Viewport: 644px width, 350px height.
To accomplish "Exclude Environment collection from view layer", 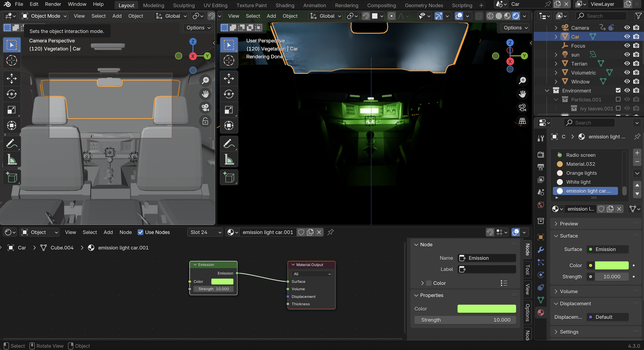I will coord(618,90).
